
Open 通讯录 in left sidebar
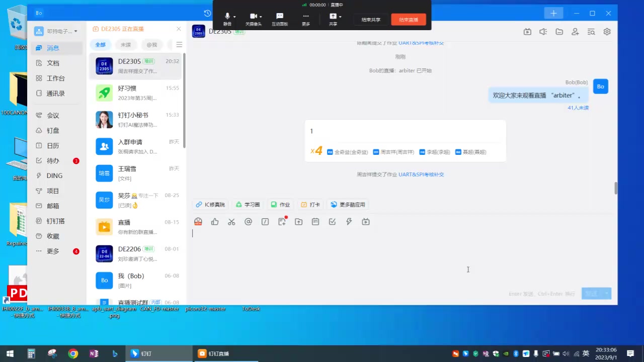56,94
